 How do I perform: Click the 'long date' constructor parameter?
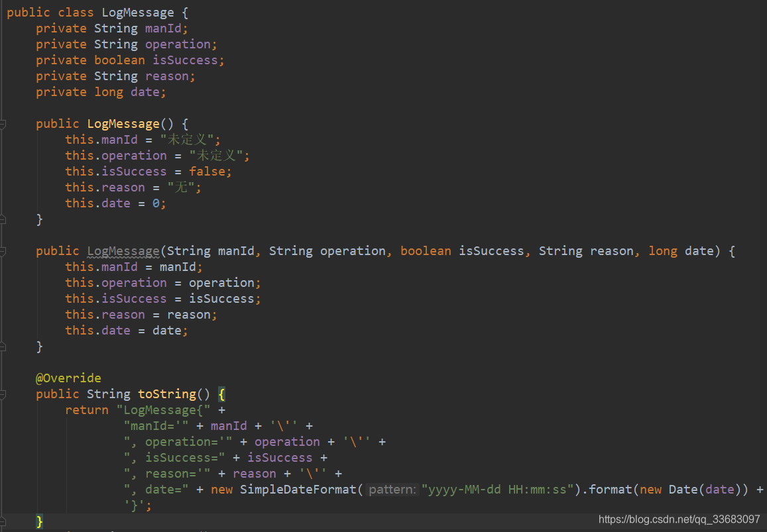(x=681, y=251)
